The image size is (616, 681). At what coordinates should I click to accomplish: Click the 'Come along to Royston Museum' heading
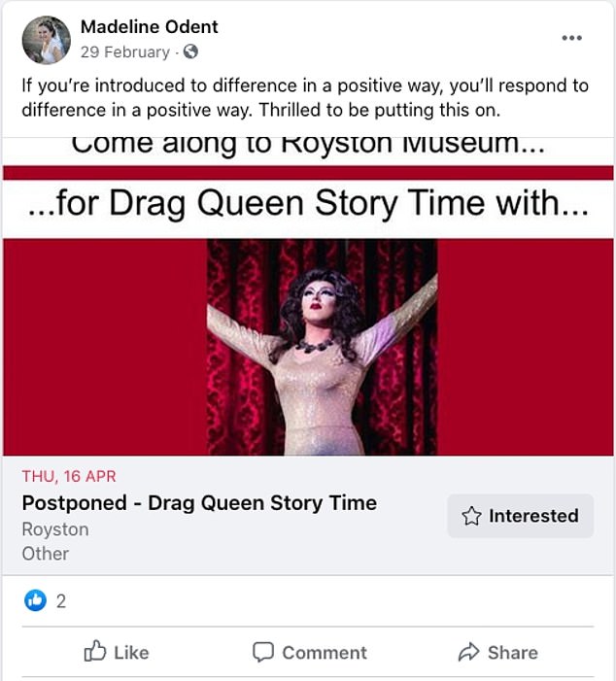(307, 144)
